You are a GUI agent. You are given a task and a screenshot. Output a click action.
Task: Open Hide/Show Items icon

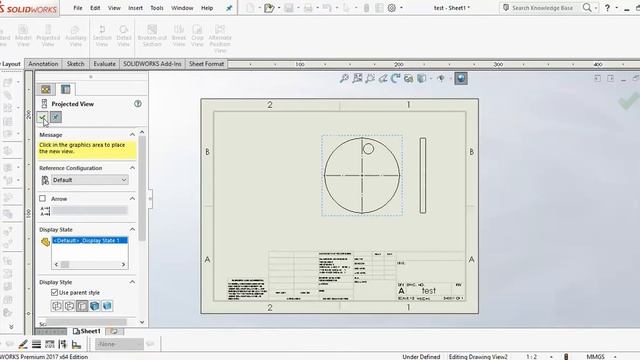441,78
